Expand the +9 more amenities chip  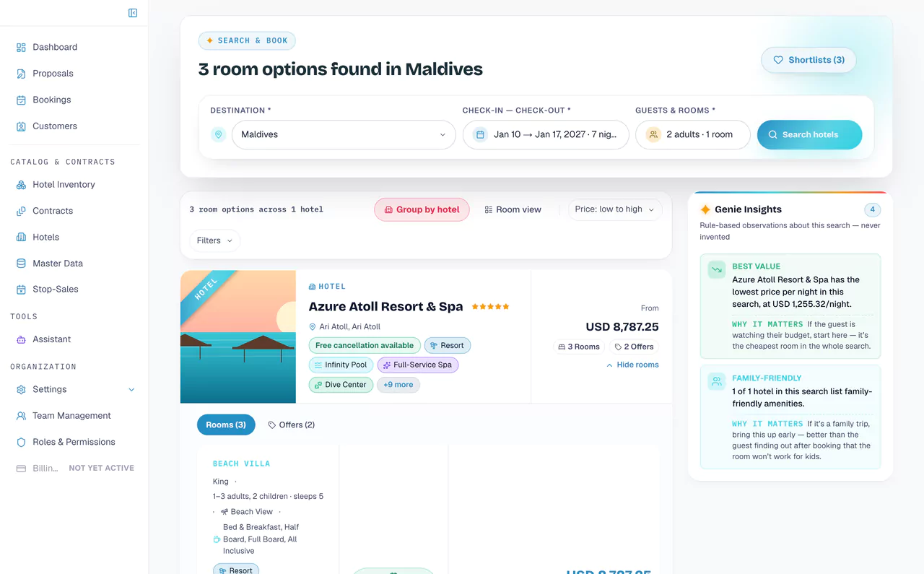tap(398, 385)
